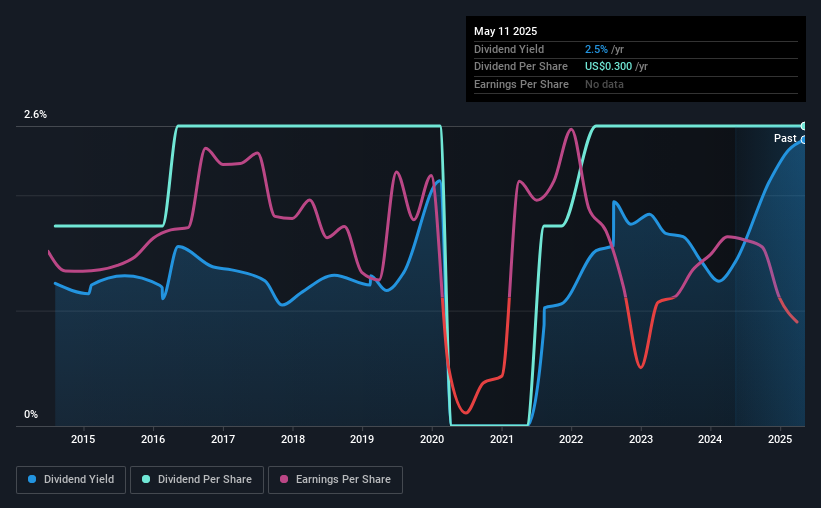The image size is (821, 508).
Task: Click the Past label on the chart
Action: click(x=785, y=138)
